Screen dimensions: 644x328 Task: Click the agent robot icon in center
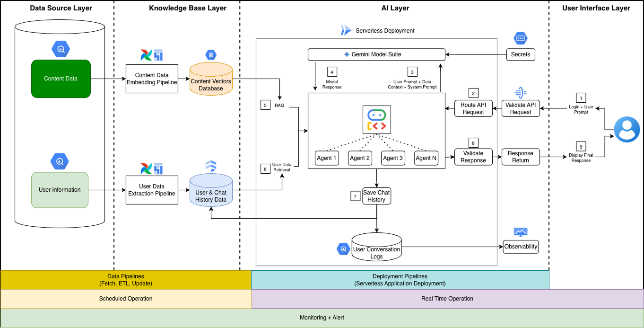[376, 120]
